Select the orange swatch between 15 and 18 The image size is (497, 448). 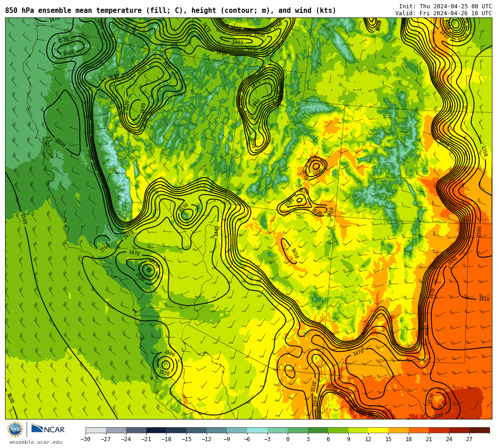[399, 430]
